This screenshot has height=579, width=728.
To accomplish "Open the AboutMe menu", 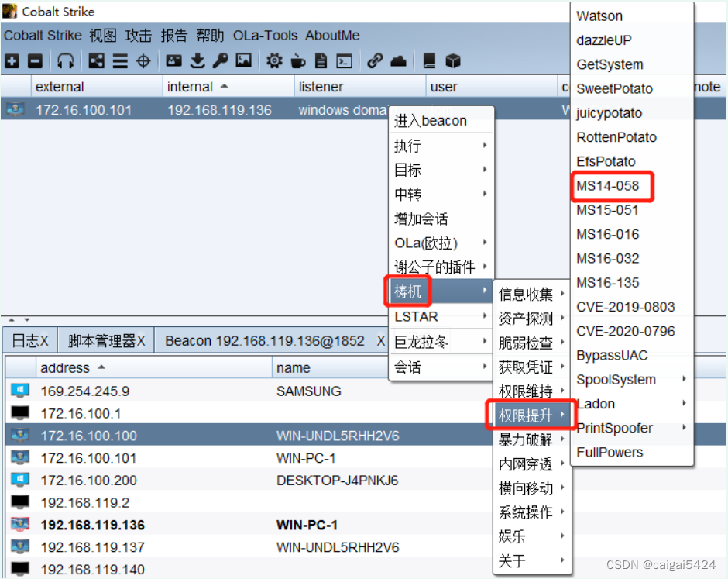I will click(x=332, y=36).
